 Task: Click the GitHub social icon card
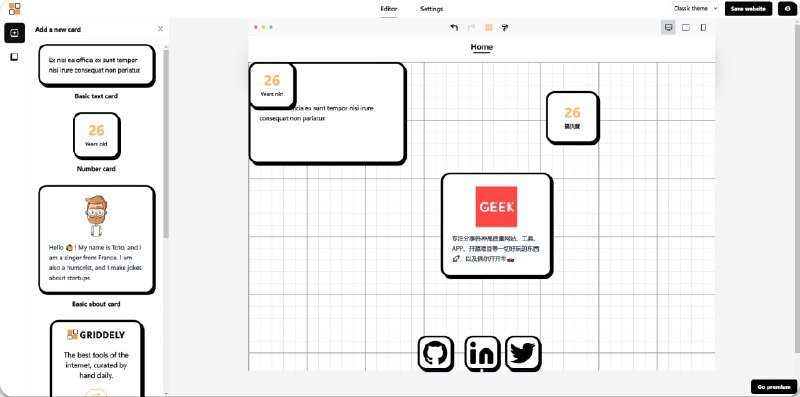pyautogui.click(x=436, y=353)
